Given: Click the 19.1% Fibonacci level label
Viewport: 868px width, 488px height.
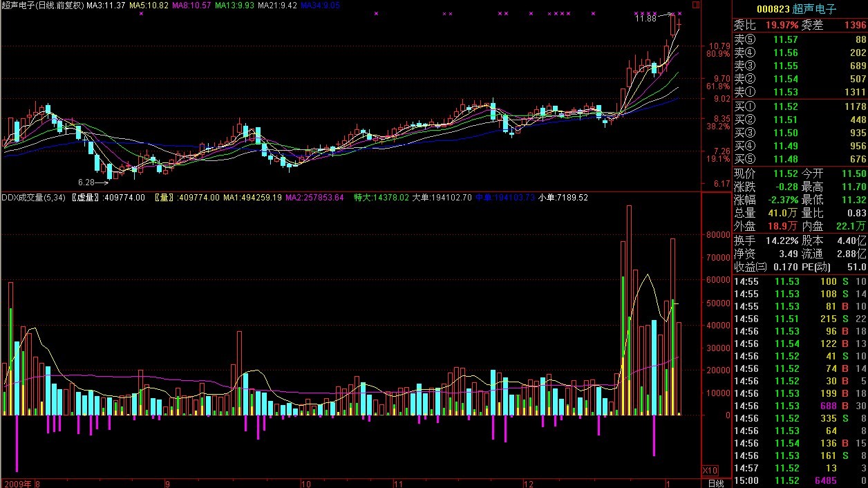Looking at the screenshot, I should [x=717, y=159].
